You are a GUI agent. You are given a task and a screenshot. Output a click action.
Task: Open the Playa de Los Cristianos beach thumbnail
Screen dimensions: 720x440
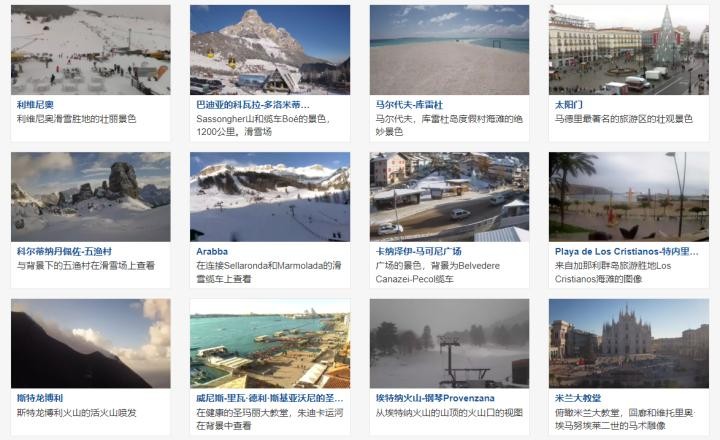(x=629, y=197)
